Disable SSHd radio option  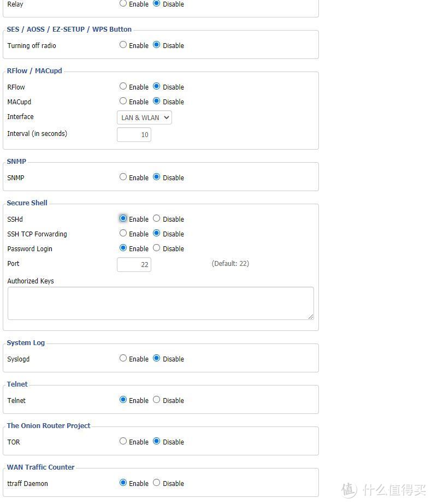pyautogui.click(x=157, y=218)
